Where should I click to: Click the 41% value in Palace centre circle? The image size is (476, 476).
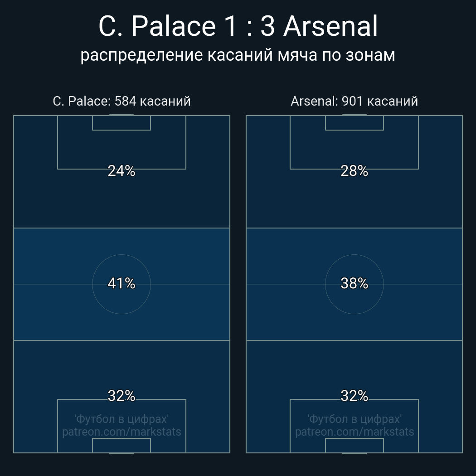pos(121,283)
